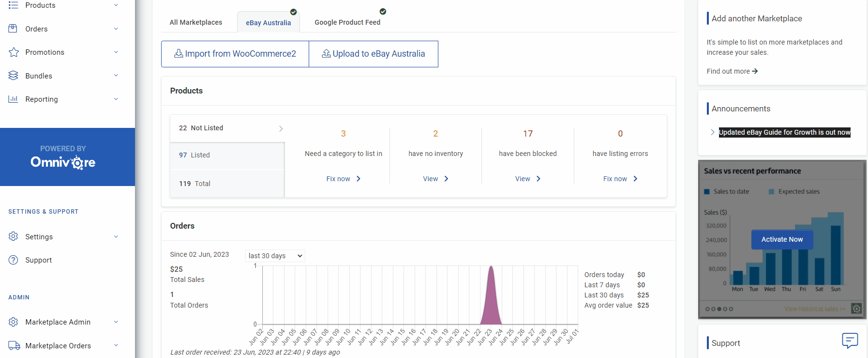Click the eBay Australia green checkmark badge
Image resolution: width=868 pixels, height=358 pixels.
[293, 12]
